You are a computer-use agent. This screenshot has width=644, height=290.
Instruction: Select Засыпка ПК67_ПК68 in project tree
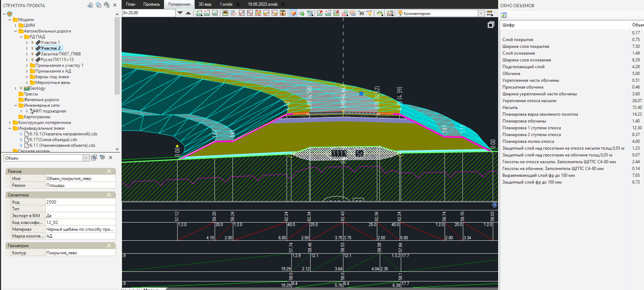tap(61, 54)
